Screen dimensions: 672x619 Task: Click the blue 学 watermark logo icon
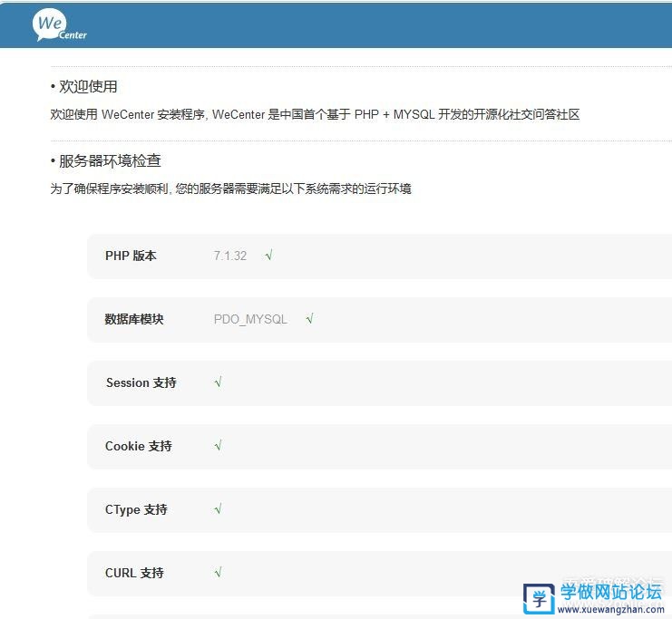tap(539, 598)
